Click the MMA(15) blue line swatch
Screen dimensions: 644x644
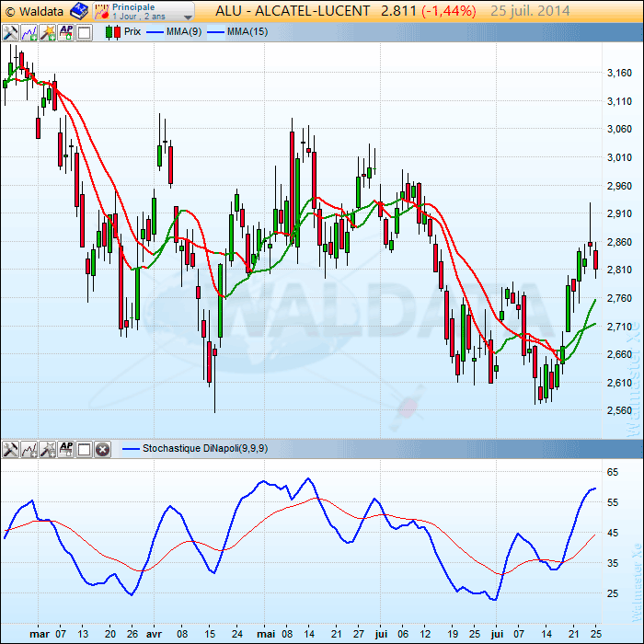point(215,32)
